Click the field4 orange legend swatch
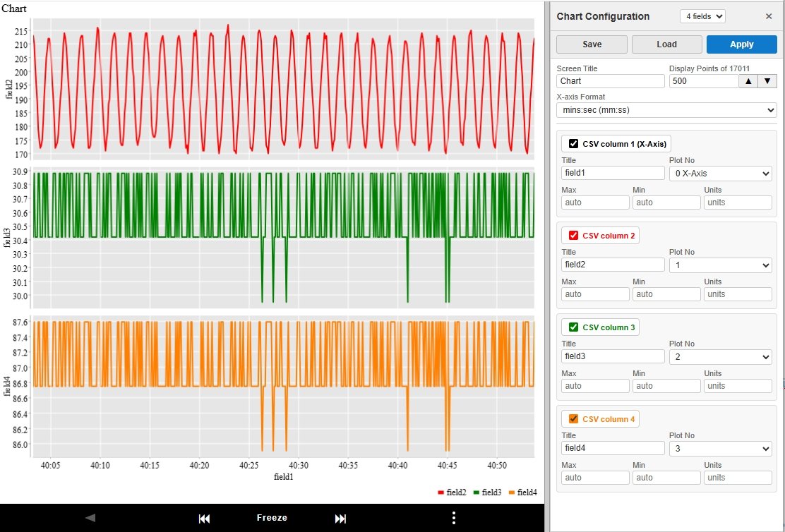785x532 pixels. click(512, 492)
